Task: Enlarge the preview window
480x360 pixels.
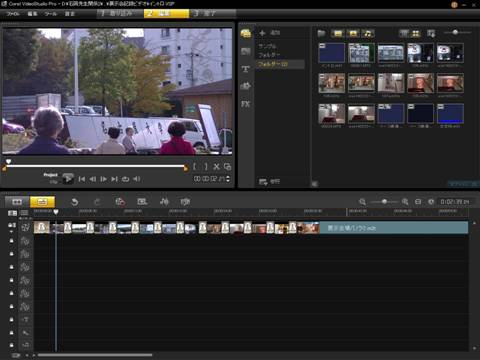Action: coord(228,167)
